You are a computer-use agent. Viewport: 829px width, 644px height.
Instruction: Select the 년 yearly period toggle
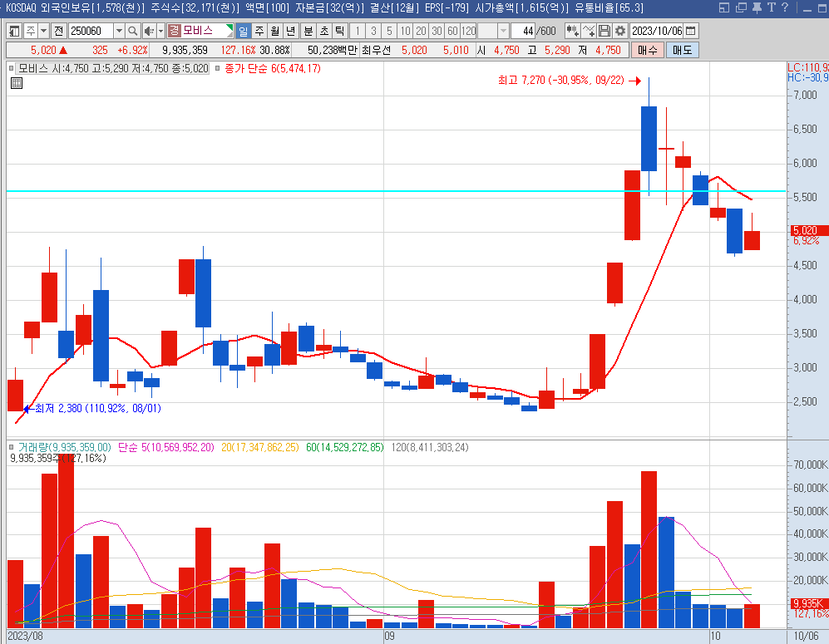coord(291,32)
